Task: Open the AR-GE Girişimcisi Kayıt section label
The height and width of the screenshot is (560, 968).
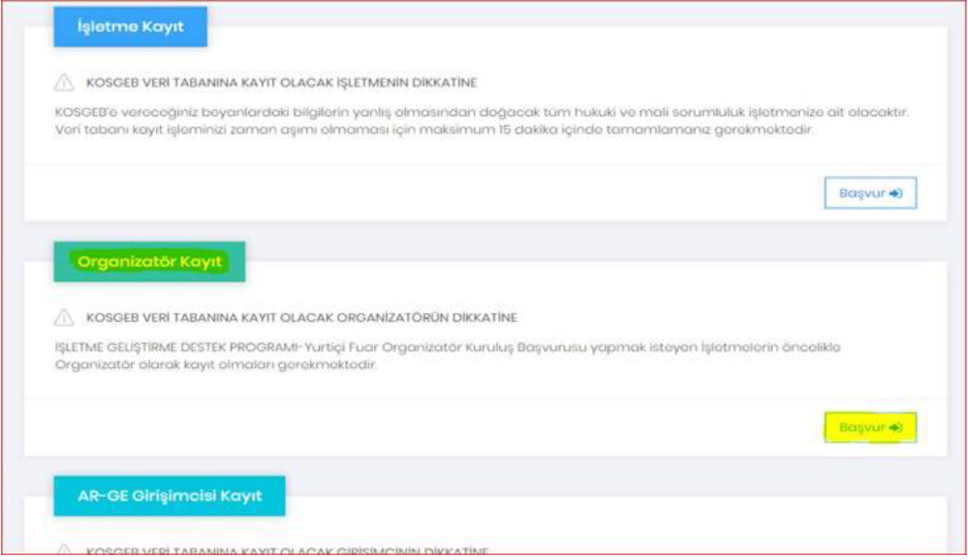Action: click(x=169, y=496)
